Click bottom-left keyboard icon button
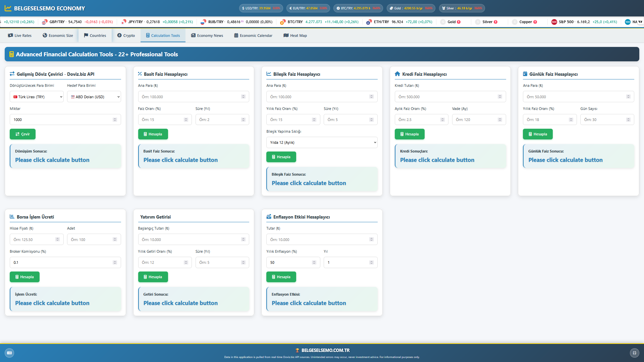The height and width of the screenshot is (362, 644). [9, 353]
